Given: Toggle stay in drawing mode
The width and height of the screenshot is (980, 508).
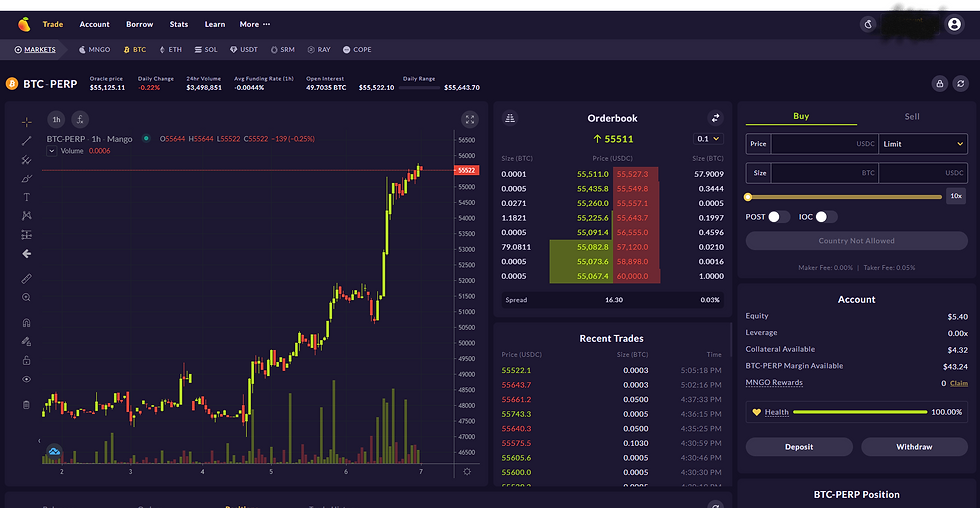Looking at the screenshot, I should tap(26, 342).
